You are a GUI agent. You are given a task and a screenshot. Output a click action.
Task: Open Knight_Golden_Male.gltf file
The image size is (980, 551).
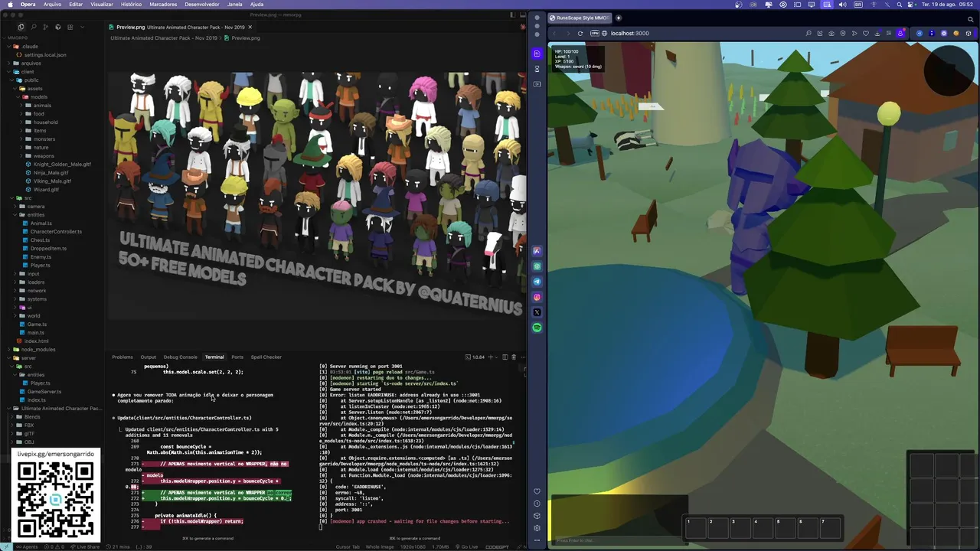tap(62, 164)
